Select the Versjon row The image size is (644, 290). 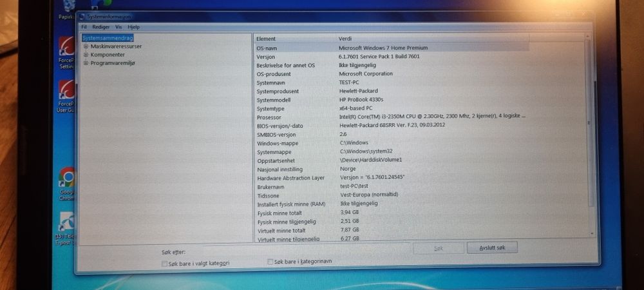pyautogui.click(x=392, y=57)
